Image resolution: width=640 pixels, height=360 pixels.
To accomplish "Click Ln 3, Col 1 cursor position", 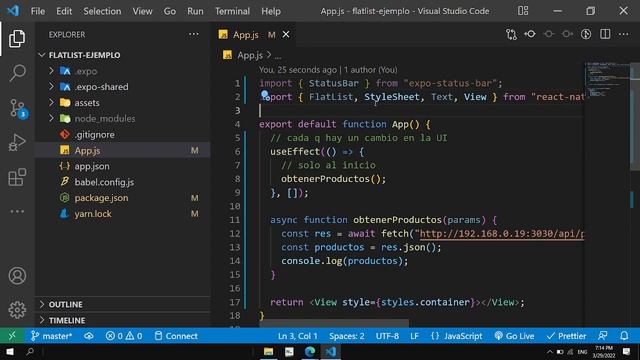I will [298, 336].
